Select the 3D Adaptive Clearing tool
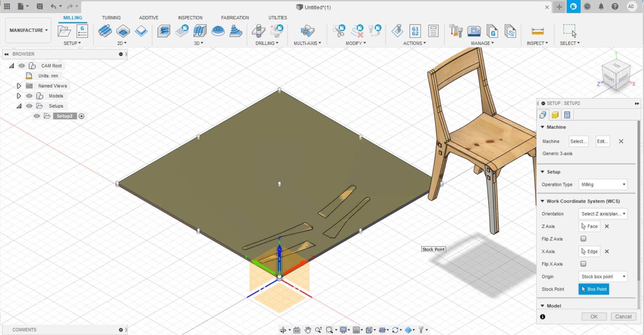 (x=164, y=31)
